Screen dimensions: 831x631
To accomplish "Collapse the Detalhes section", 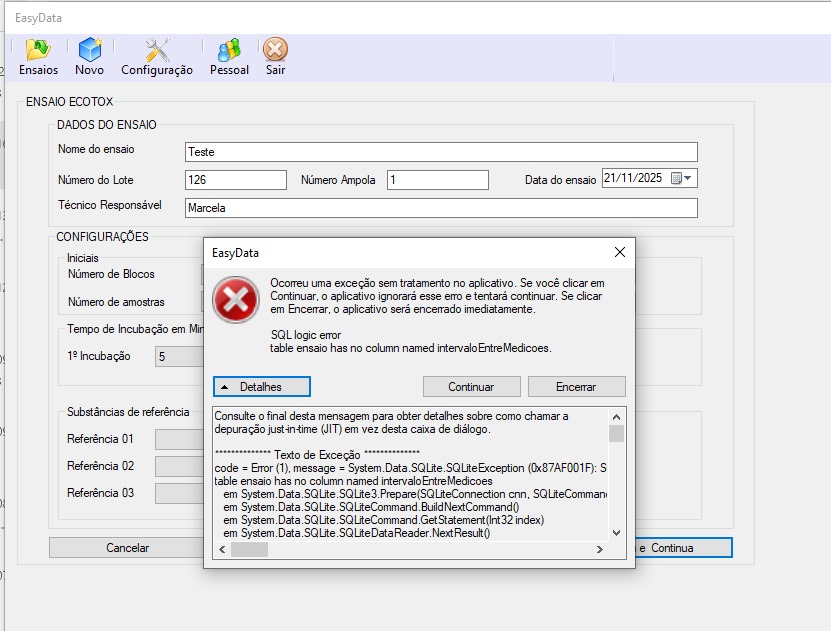I will click(262, 386).
